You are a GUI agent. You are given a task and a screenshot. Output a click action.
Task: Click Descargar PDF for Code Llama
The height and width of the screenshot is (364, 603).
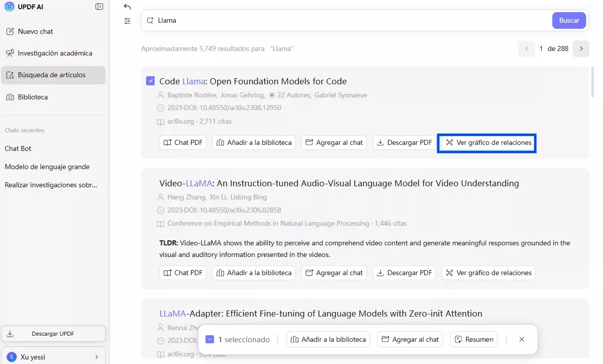[x=404, y=142]
